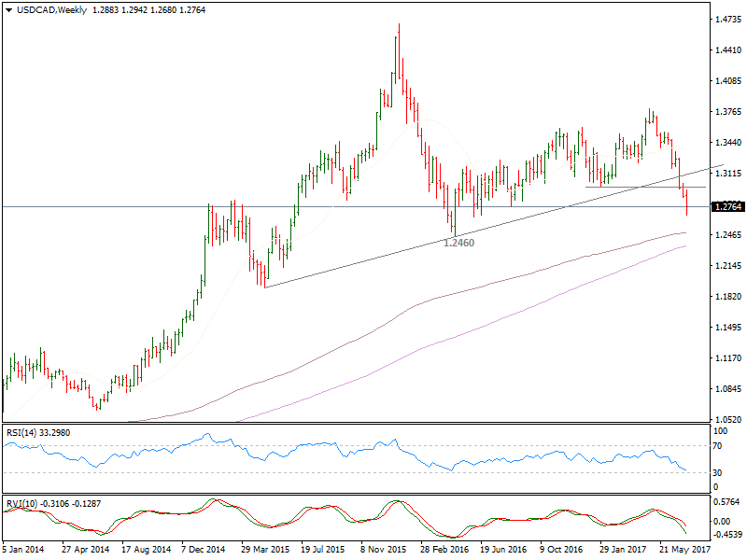Click the 7 Dec 2014 date label
This screenshot has height=560, width=747.
click(205, 551)
